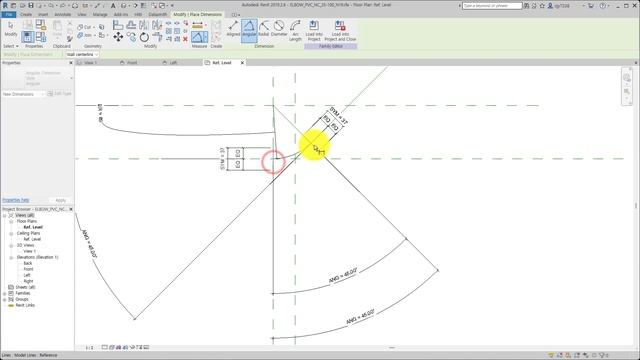Click the navigation wheel icon in canvas

point(627,78)
